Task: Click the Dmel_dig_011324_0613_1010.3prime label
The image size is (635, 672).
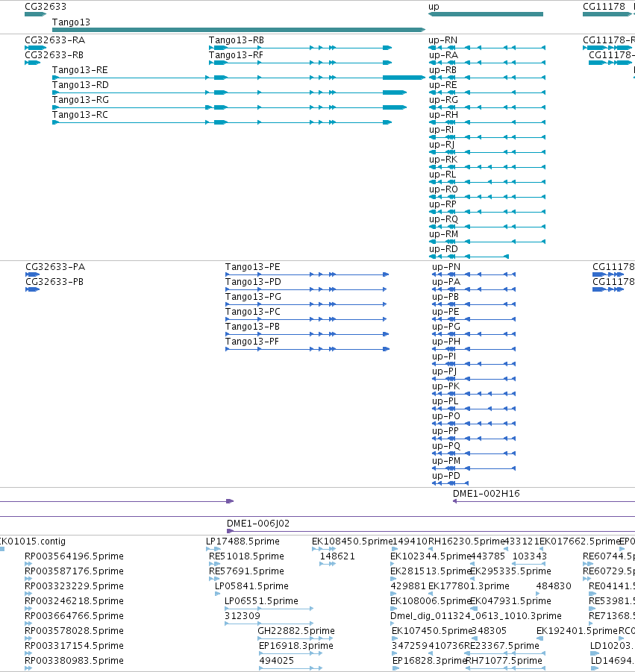Action: [476, 616]
